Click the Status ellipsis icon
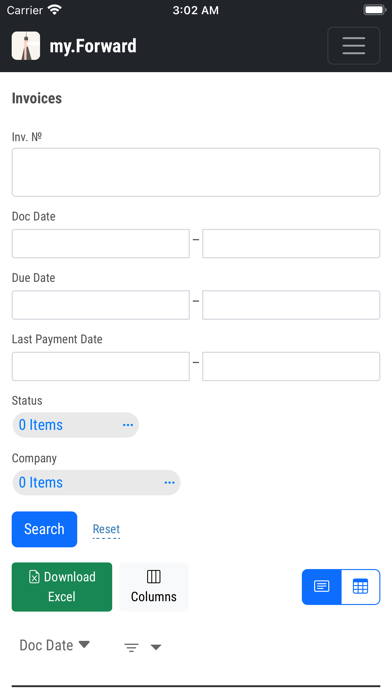Screen dimensions: 392x696 (x=128, y=425)
